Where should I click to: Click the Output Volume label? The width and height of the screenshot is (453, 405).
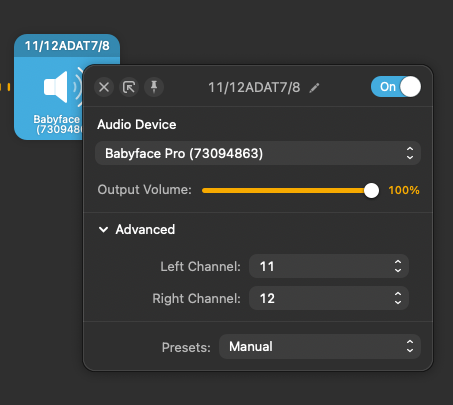144,190
